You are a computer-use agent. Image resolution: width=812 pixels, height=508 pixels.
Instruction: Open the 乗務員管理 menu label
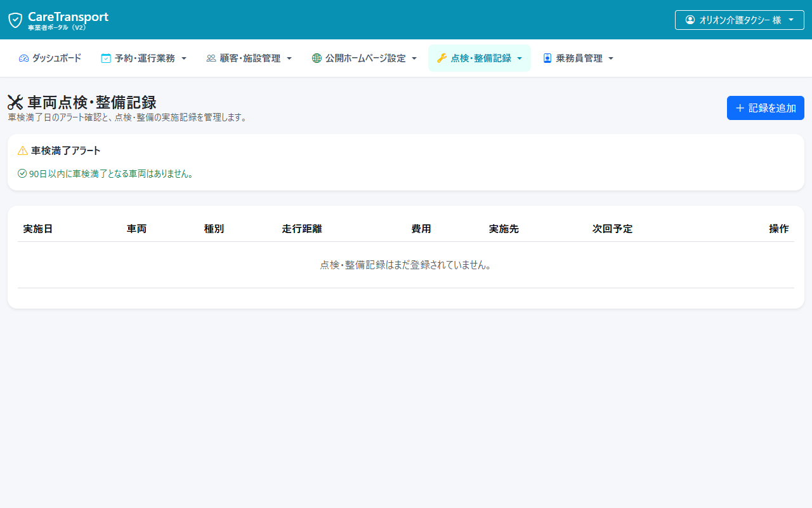[x=579, y=58]
